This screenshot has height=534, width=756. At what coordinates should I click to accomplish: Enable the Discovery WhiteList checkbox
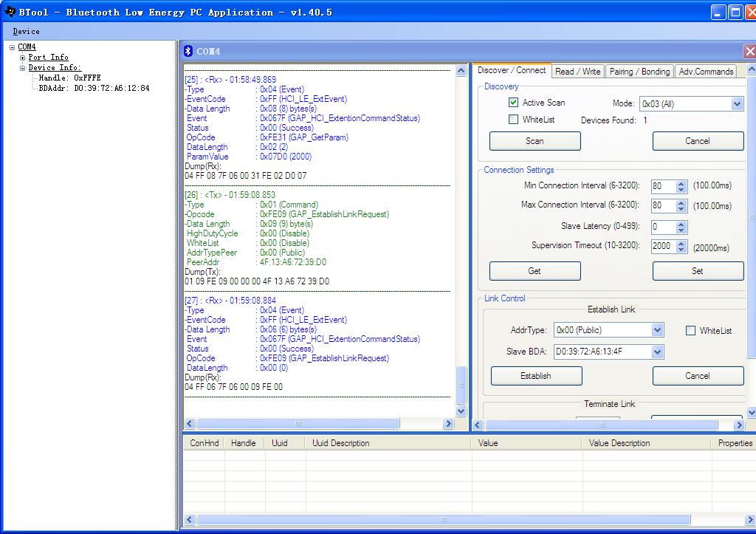(513, 120)
